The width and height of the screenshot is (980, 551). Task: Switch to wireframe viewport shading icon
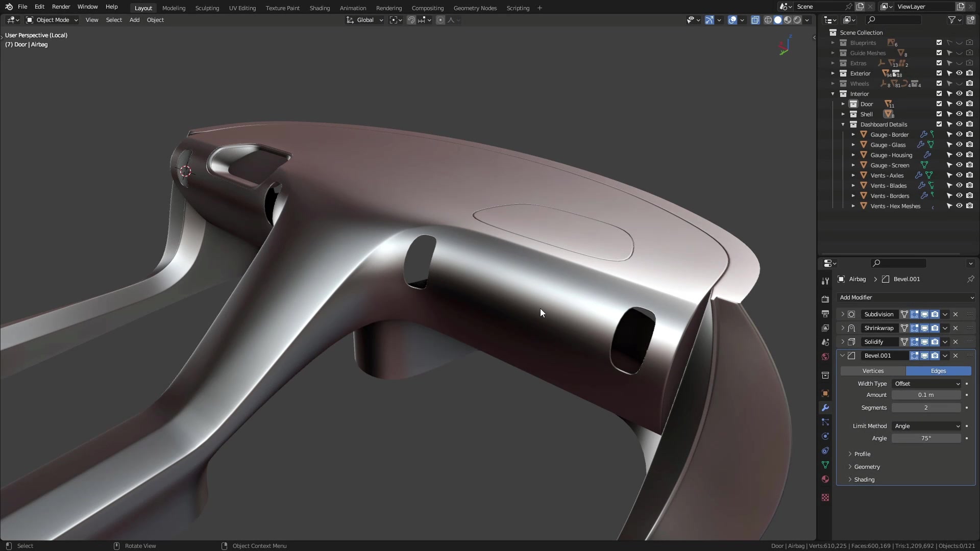coord(768,20)
